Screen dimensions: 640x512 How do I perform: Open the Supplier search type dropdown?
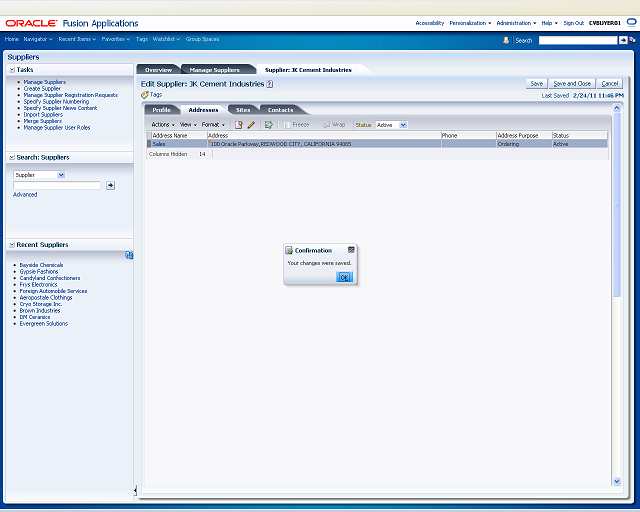pos(61,175)
